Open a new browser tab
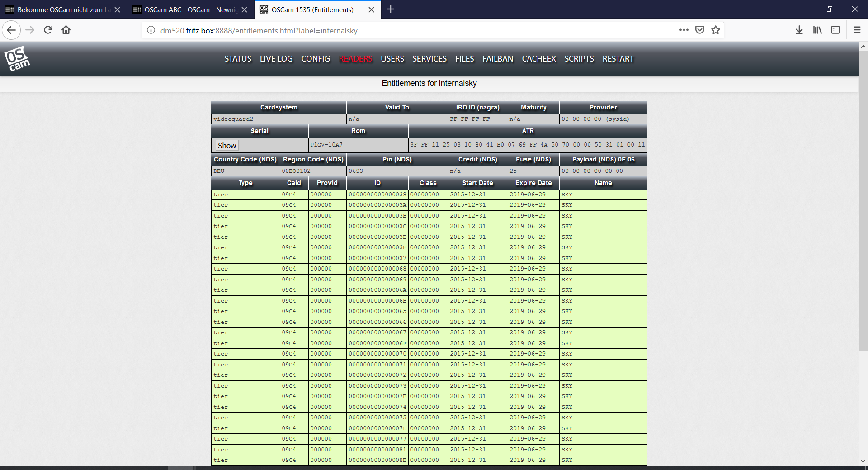The width and height of the screenshot is (868, 470). click(391, 9)
